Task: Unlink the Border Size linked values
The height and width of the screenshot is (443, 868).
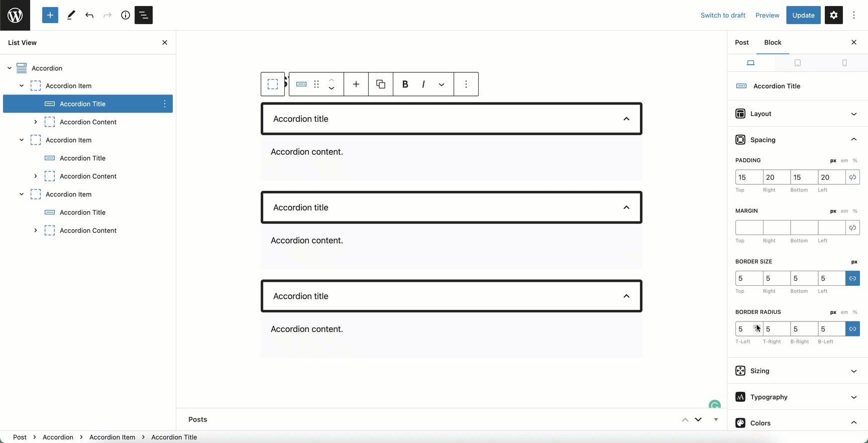Action: click(852, 278)
